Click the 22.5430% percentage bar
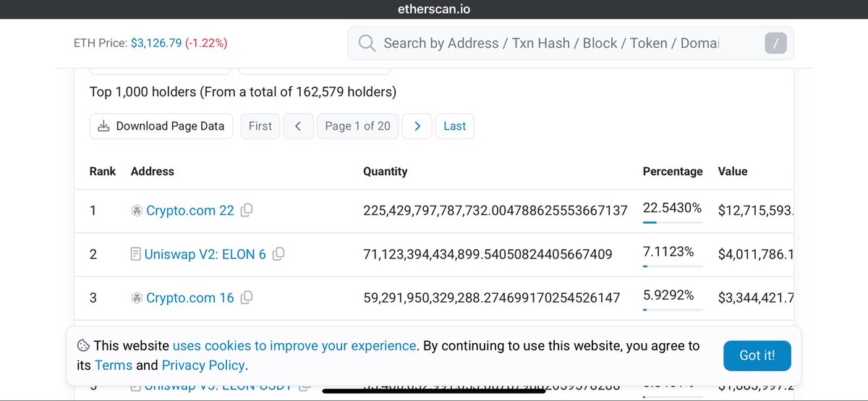Image resolution: width=868 pixels, height=401 pixels. 673,223
